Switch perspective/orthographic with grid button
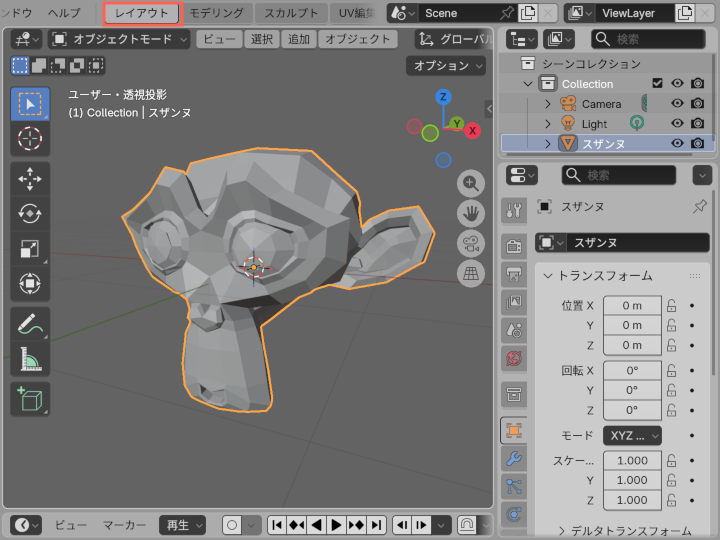This screenshot has height=540, width=720. coord(471,274)
